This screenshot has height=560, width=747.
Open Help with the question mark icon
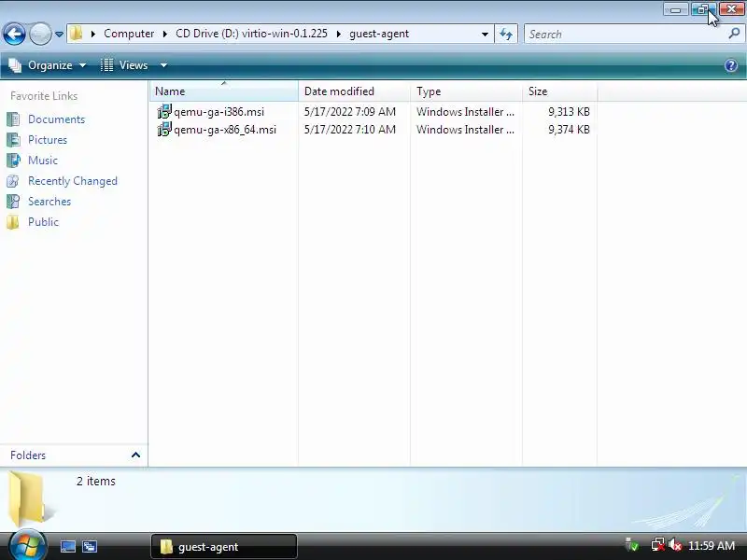pos(731,65)
